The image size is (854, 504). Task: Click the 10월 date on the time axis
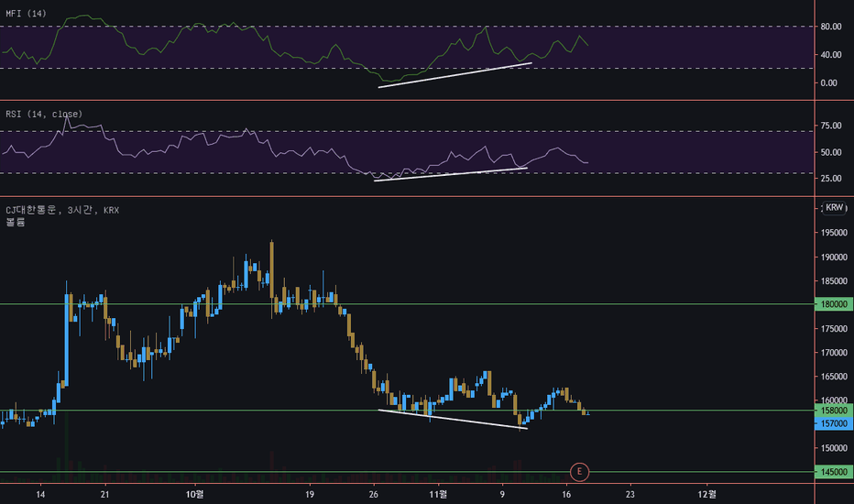coord(194,494)
